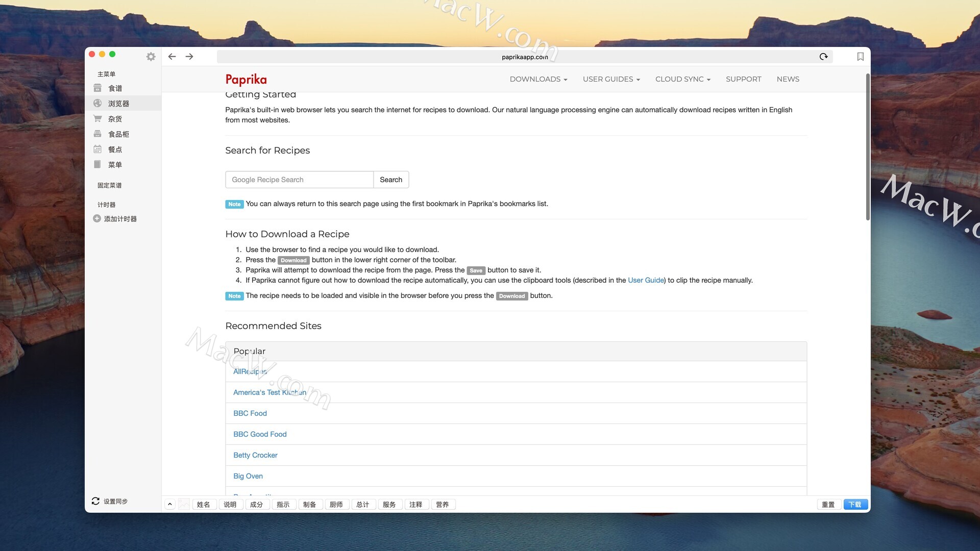Open the bookmarks icon
This screenshot has height=551, width=980.
point(860,57)
